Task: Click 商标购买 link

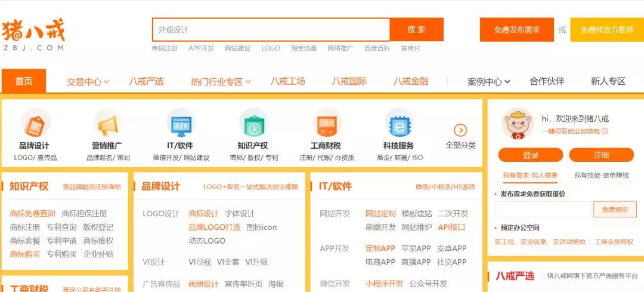Action: pyautogui.click(x=25, y=254)
